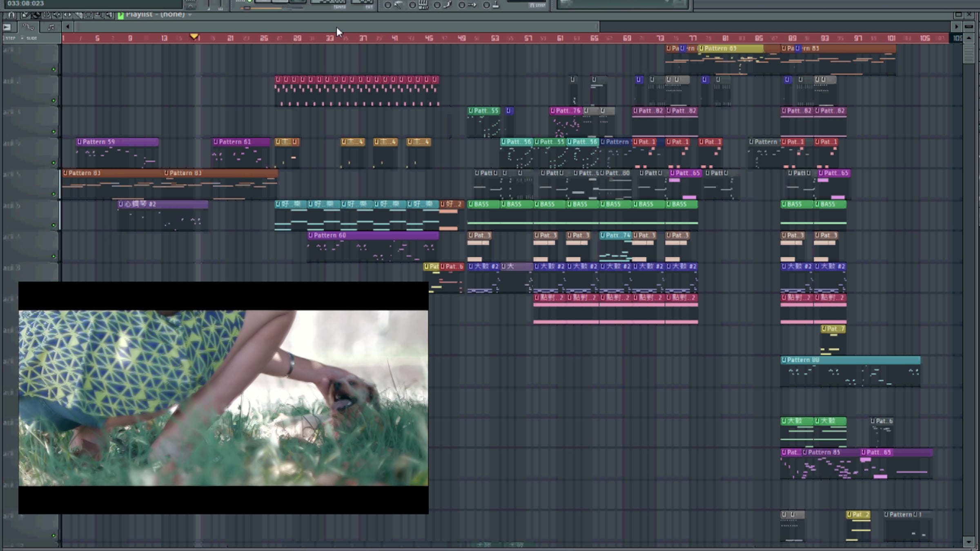This screenshot has height=551, width=980.
Task: Open the automation curve tab
Action: point(28,27)
